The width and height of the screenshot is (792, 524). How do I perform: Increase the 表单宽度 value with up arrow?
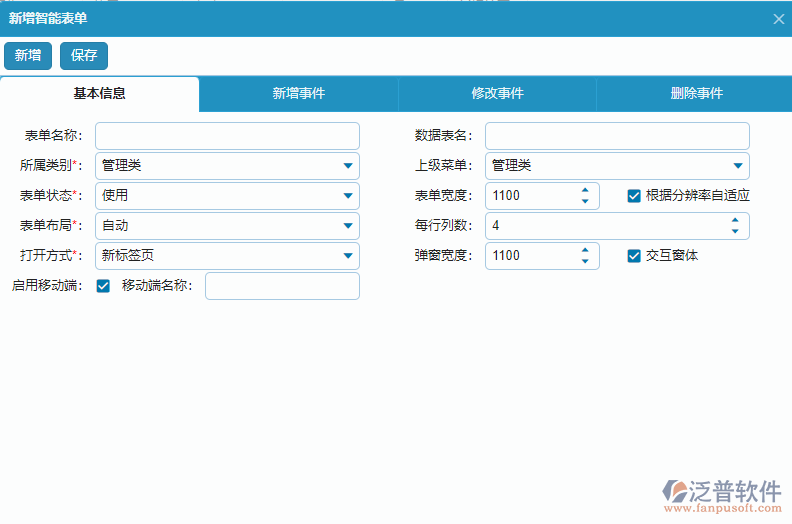[585, 190]
